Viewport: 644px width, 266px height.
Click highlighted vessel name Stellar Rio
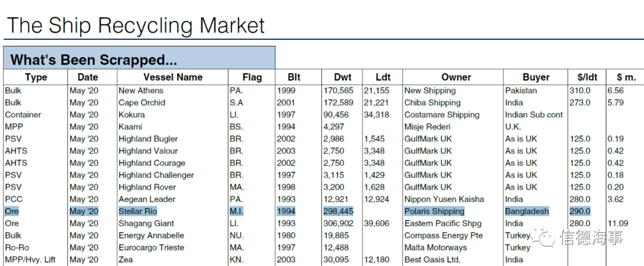138,211
